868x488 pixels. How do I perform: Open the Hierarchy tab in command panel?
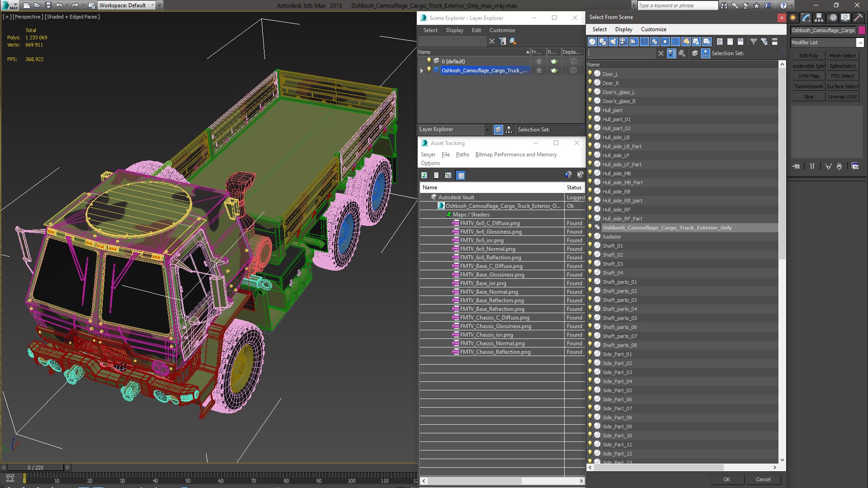pyautogui.click(x=819, y=18)
